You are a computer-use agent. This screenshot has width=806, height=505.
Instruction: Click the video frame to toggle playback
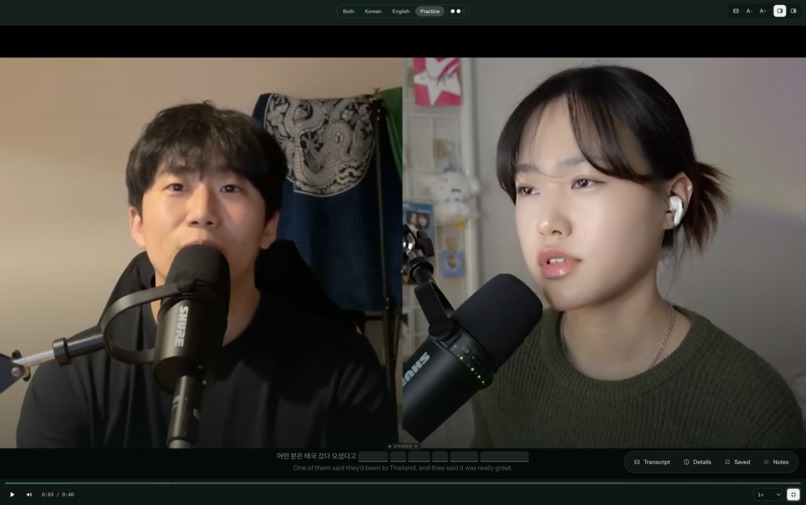(x=403, y=252)
